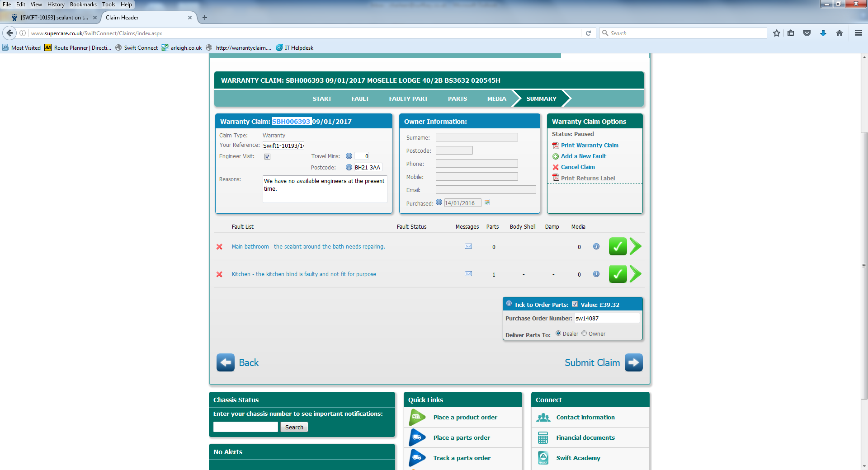Click green tick on Kitchen blind fault row
Screen dimensions: 868x470
618,274
